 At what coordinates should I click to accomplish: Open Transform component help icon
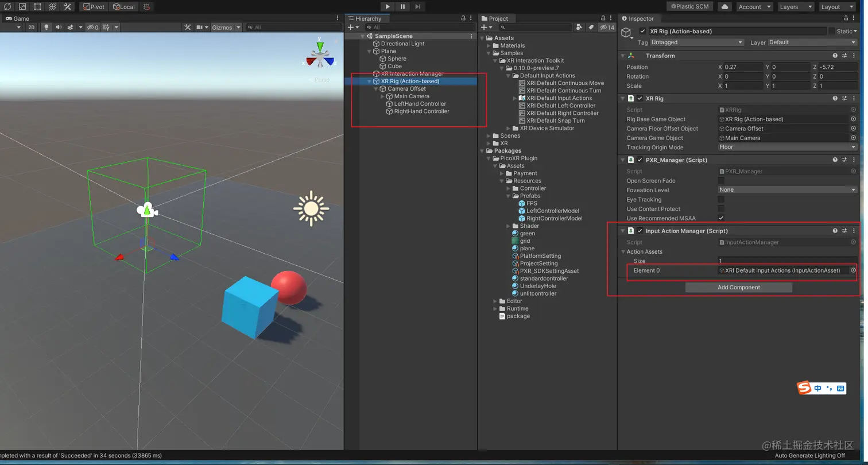[835, 56]
